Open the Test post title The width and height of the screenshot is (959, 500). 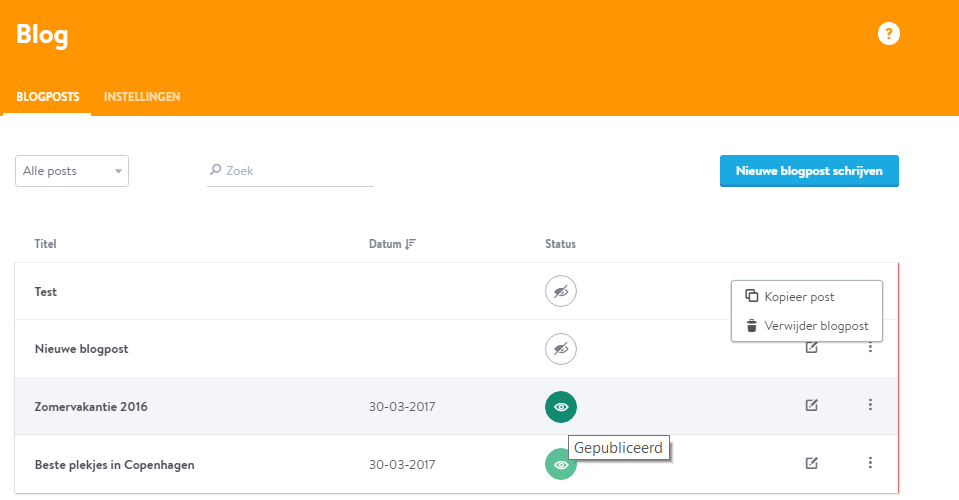(46, 292)
